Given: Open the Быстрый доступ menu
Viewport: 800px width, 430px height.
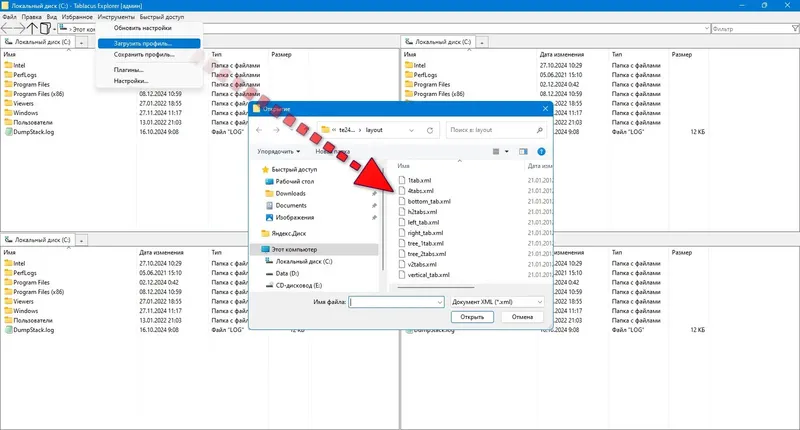Looking at the screenshot, I should click(162, 17).
